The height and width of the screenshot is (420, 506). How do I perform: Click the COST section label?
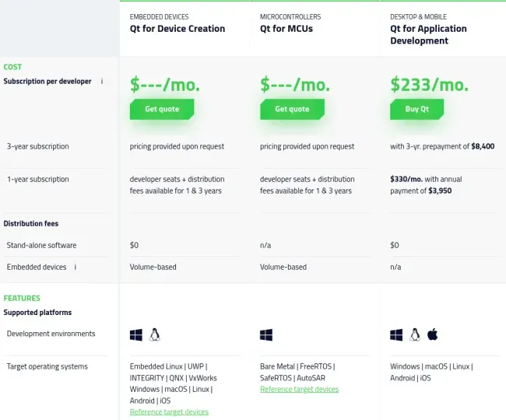(12, 67)
